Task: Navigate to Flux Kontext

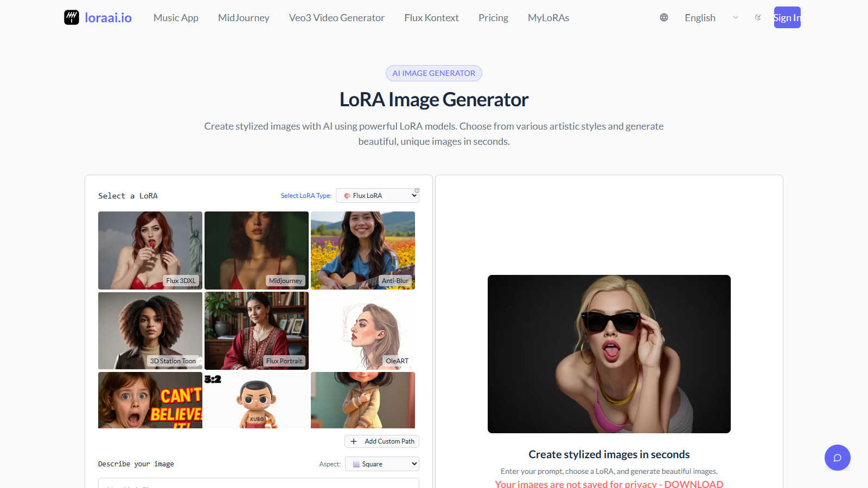Action: [431, 17]
